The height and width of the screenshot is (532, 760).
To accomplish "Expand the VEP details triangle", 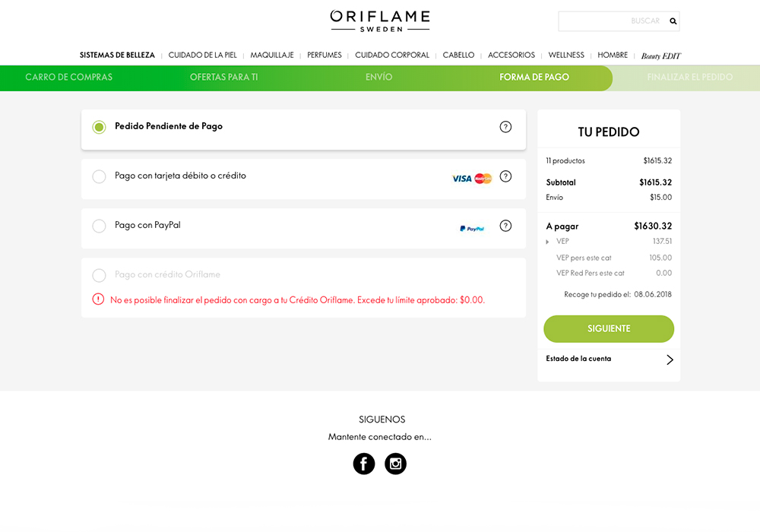I will point(548,241).
